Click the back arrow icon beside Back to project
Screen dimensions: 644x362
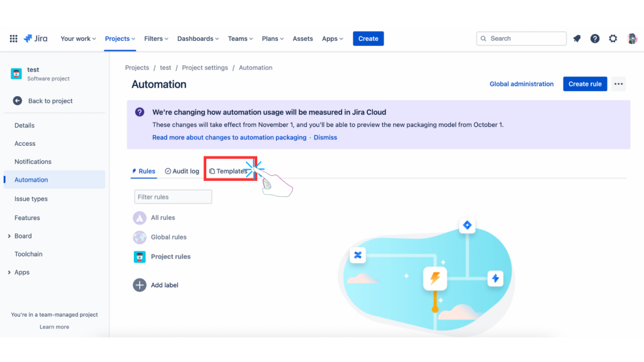point(17,101)
